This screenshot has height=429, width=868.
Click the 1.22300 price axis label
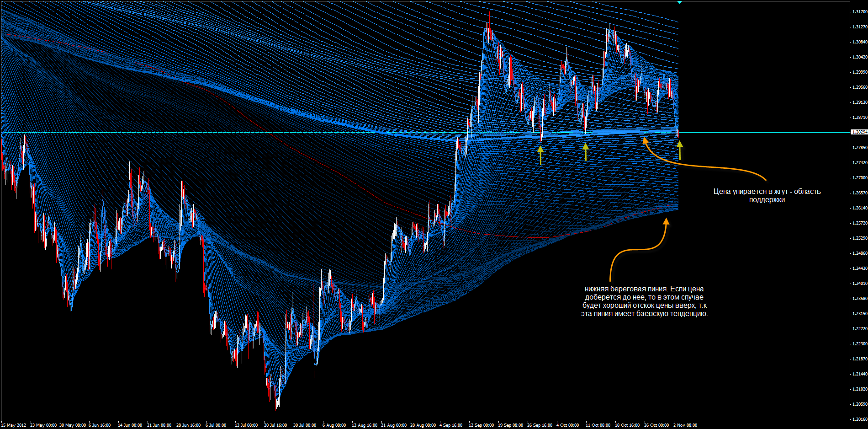coord(860,344)
